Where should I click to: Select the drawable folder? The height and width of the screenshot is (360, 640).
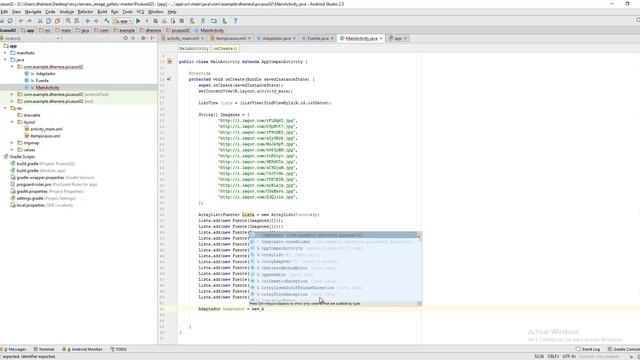point(31,115)
